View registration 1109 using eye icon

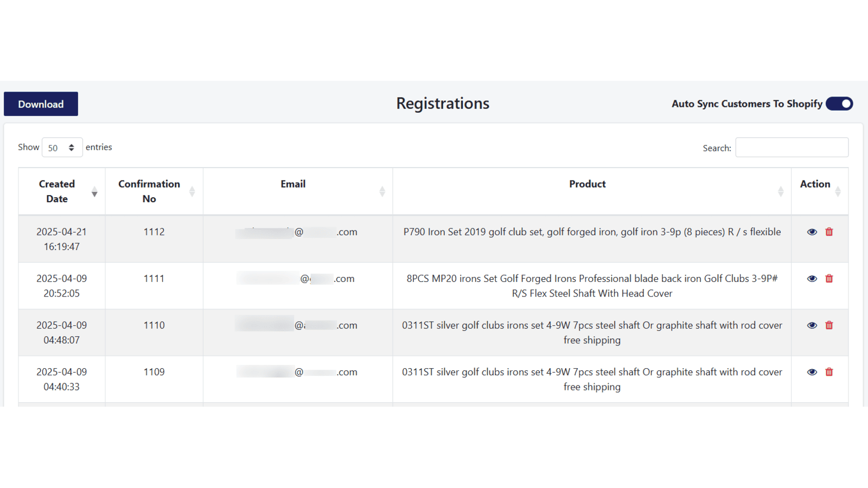812,372
